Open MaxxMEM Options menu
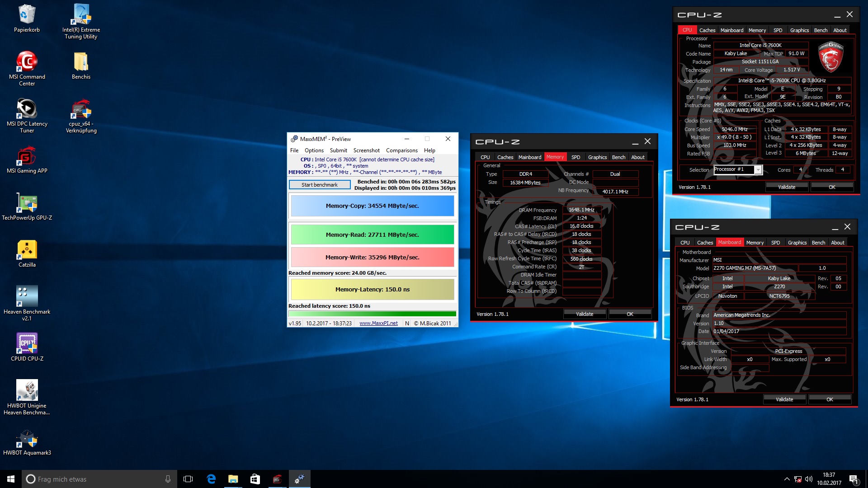868x488 pixels. [314, 150]
